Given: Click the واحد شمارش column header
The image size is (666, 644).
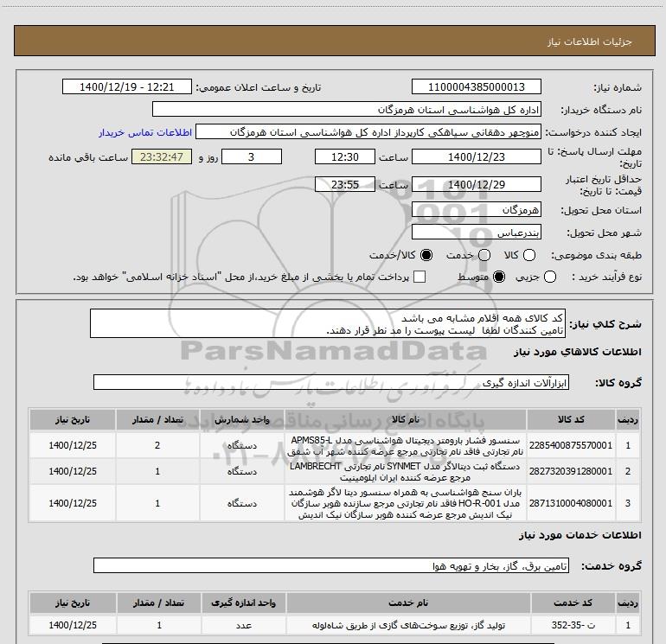Looking at the screenshot, I should point(241,419).
